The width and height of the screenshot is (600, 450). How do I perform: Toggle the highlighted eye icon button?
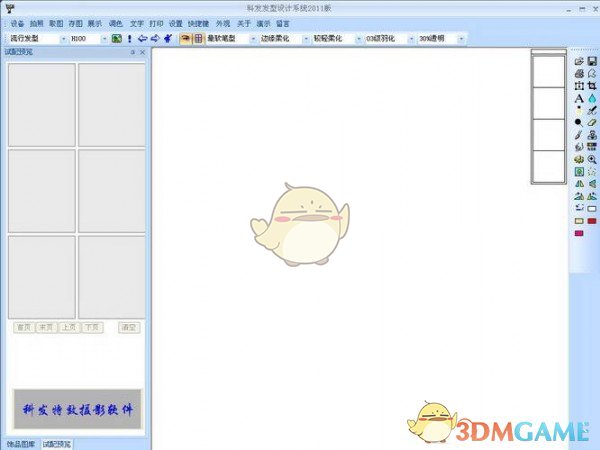point(186,38)
